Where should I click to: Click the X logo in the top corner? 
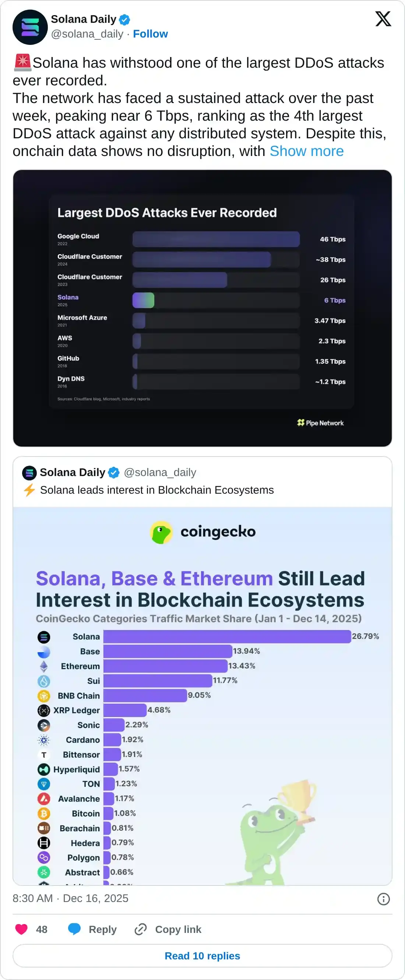(x=383, y=18)
